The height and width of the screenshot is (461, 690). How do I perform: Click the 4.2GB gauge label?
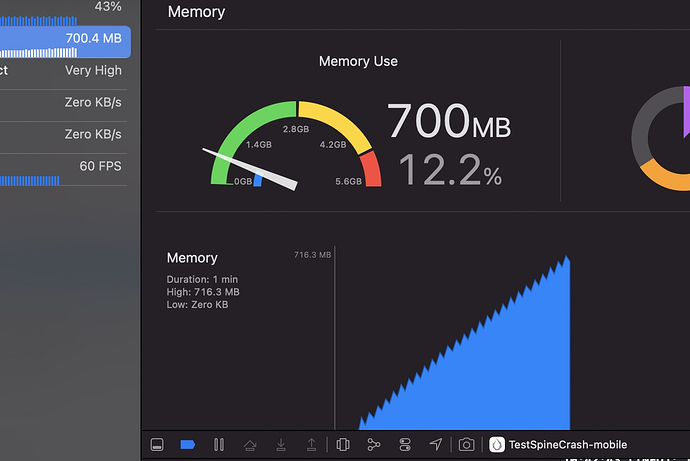(333, 145)
